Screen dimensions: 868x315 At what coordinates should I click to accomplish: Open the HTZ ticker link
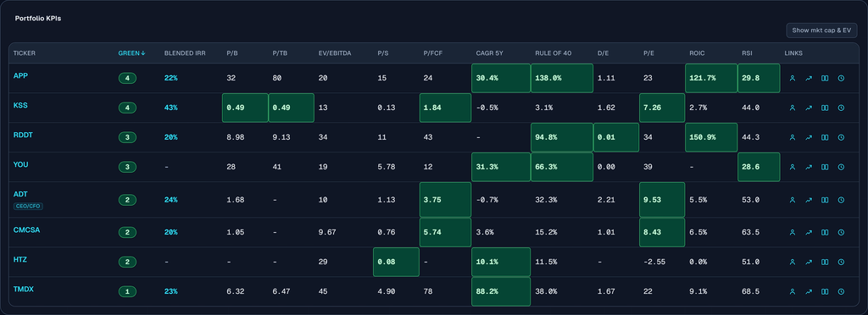(20, 259)
